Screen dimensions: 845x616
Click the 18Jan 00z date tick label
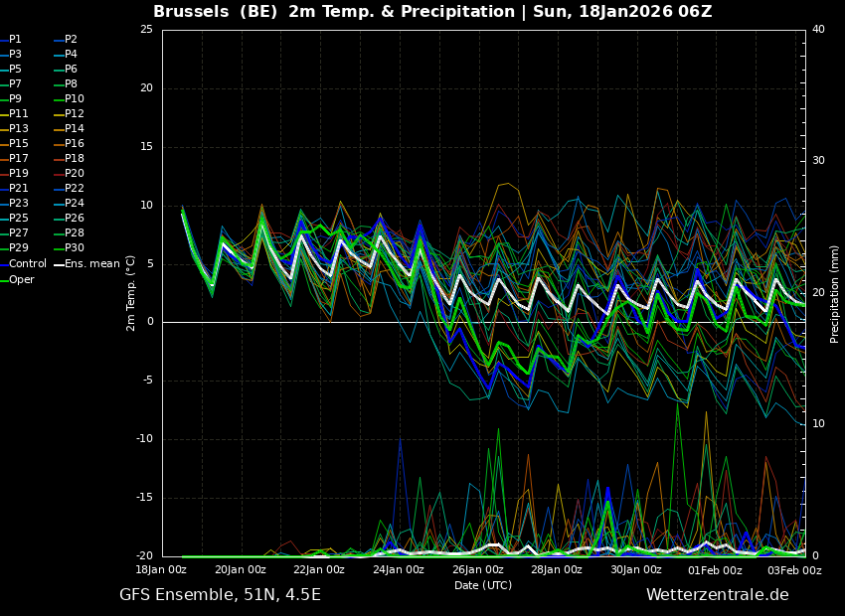(161, 570)
